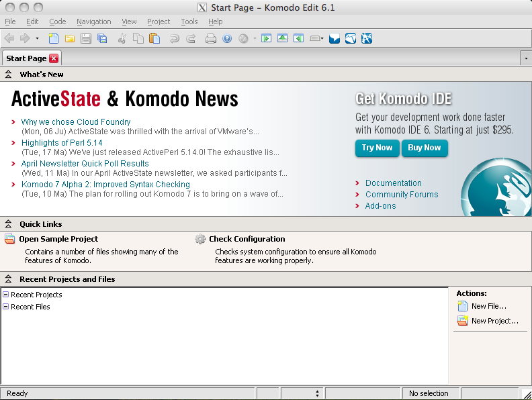This screenshot has width=532, height=400.
Task: Collapse the What's New section
Action: coord(9,74)
